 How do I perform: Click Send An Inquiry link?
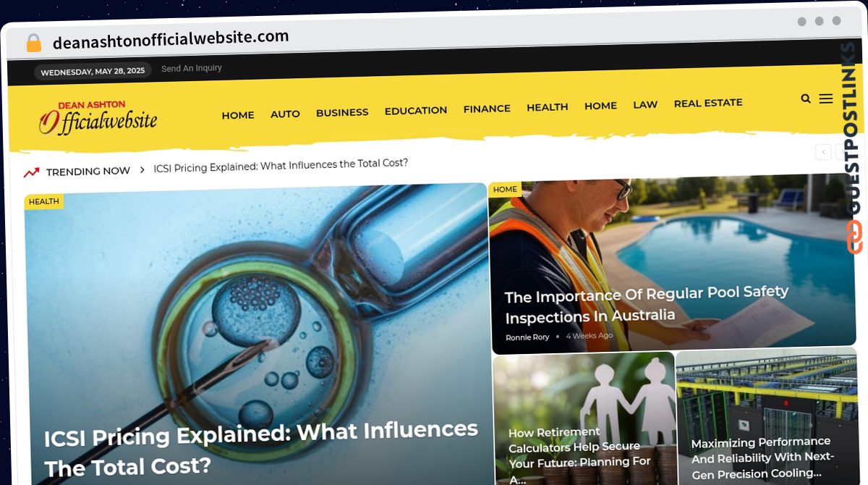tap(192, 68)
